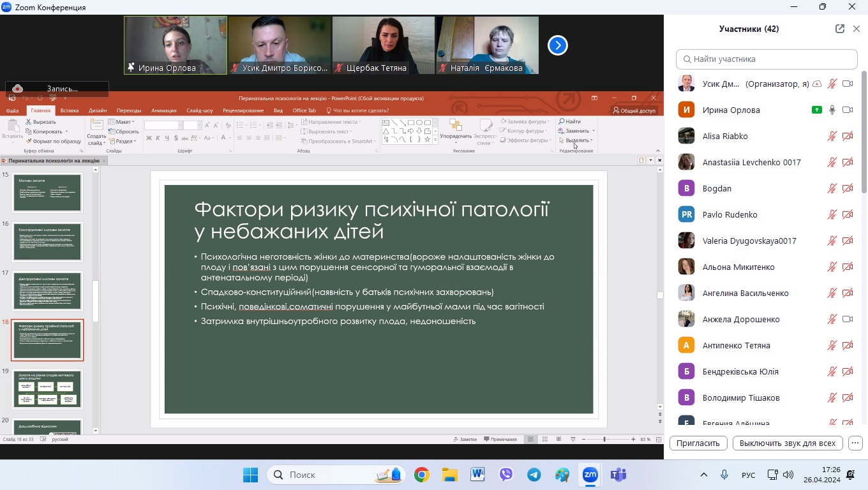Click muted microphone of Pavlo Rudenko
This screenshot has width=868, height=490.
click(832, 214)
